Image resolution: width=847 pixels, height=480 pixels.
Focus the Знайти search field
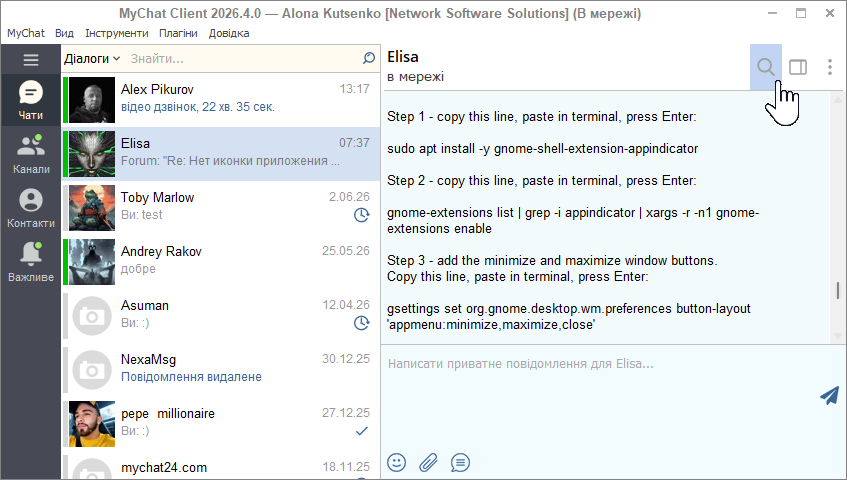pos(243,58)
